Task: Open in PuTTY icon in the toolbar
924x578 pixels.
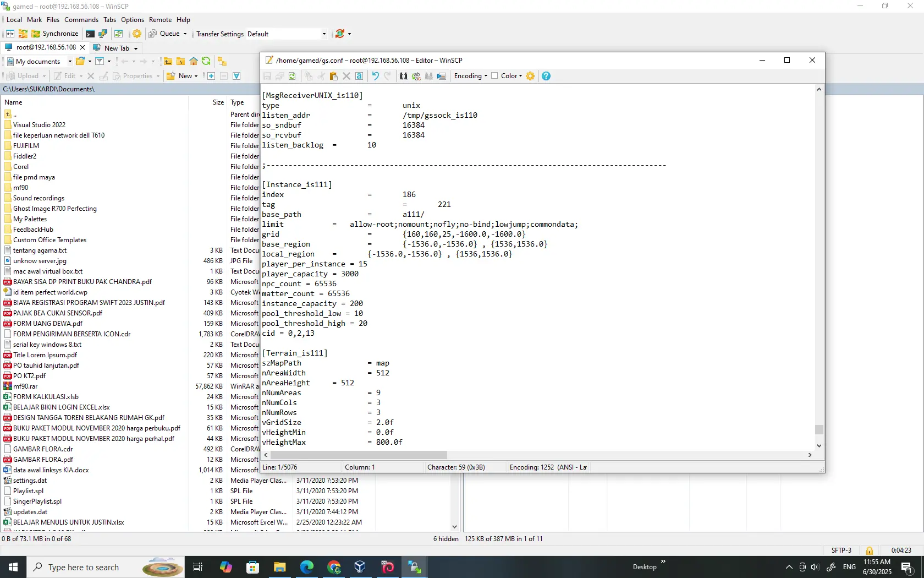Action: (x=103, y=34)
